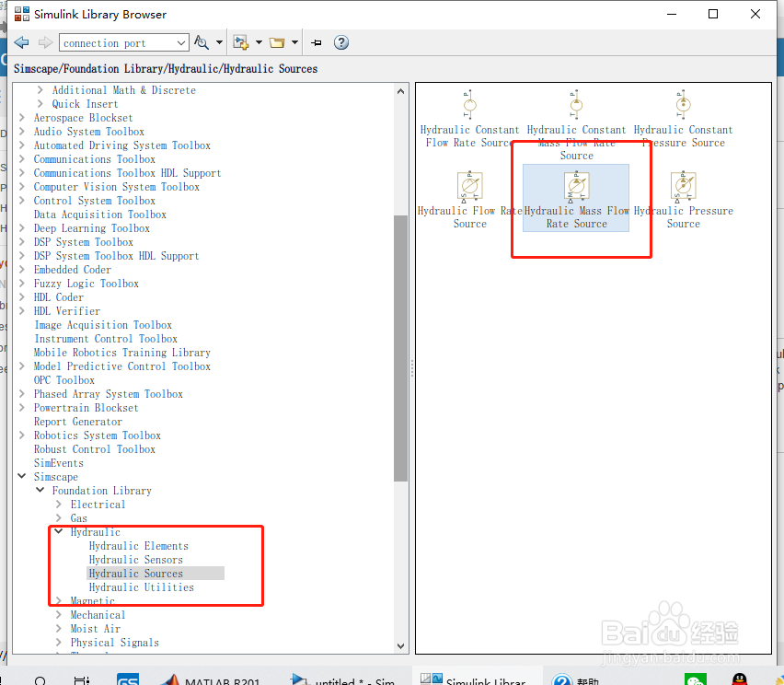784x685 pixels.
Task: Select Powertrain Blockset library
Action: pyautogui.click(x=86, y=408)
